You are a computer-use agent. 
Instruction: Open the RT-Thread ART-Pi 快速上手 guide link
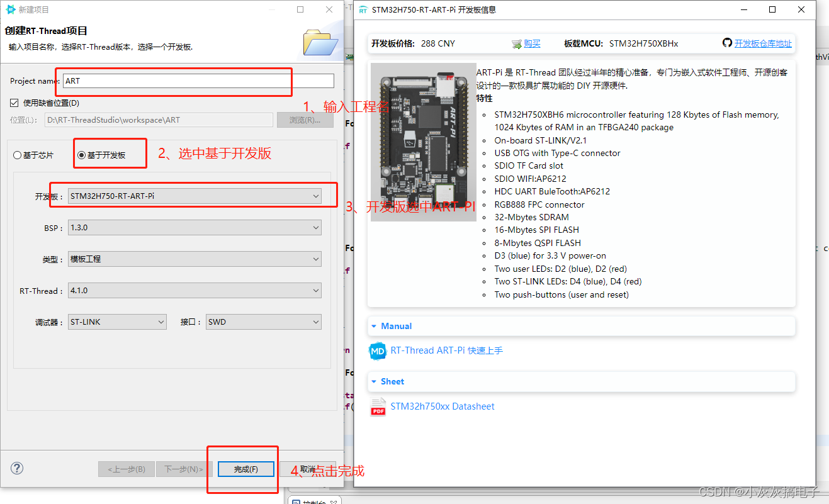pyautogui.click(x=446, y=350)
